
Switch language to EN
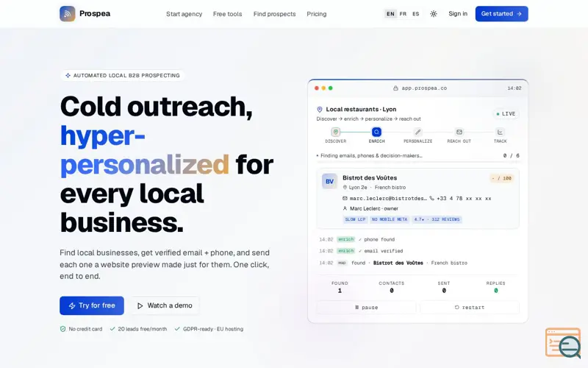point(390,14)
